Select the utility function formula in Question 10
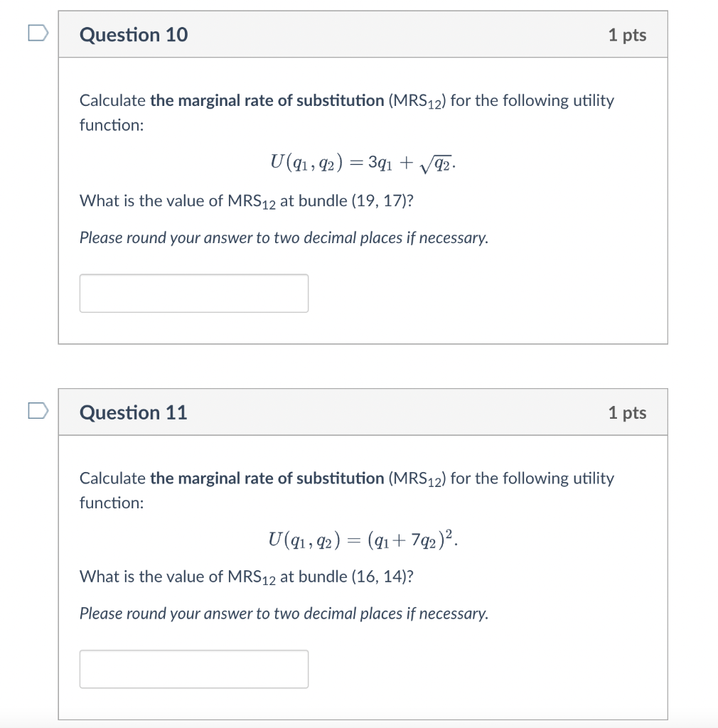The width and height of the screenshot is (718, 728). tap(363, 162)
